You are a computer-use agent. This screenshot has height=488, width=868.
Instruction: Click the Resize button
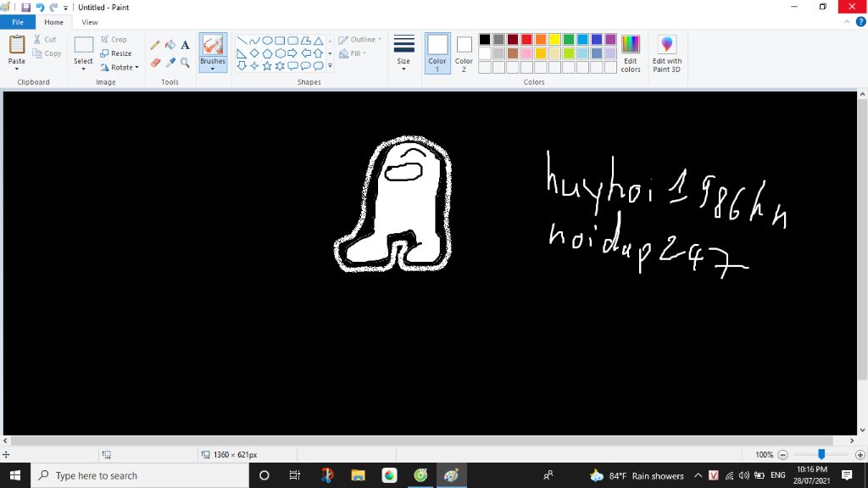[x=115, y=53]
